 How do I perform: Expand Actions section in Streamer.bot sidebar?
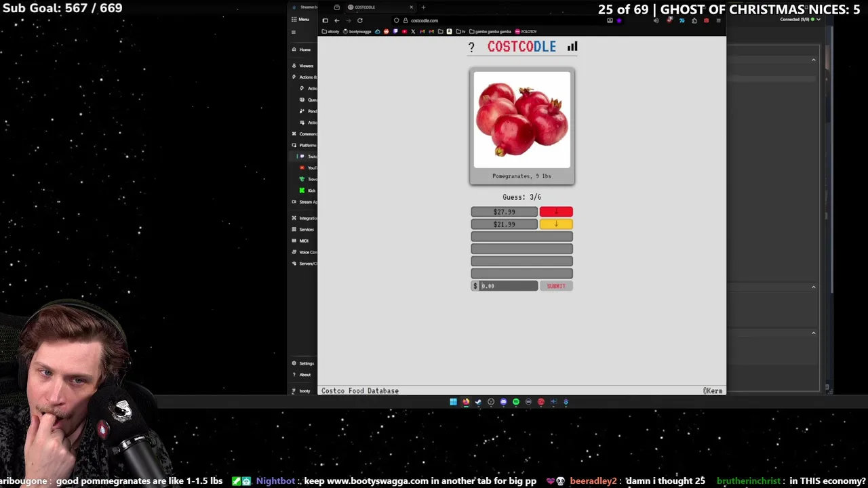(x=304, y=77)
